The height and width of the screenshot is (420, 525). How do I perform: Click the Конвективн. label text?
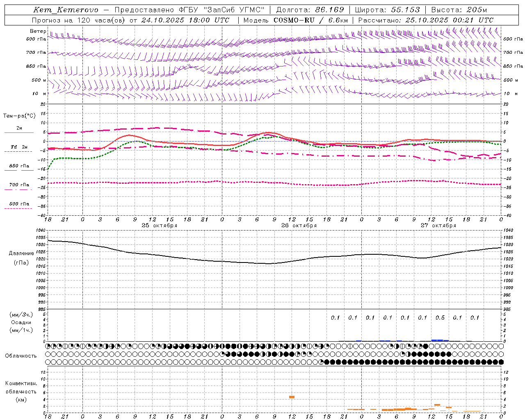tap(21, 383)
